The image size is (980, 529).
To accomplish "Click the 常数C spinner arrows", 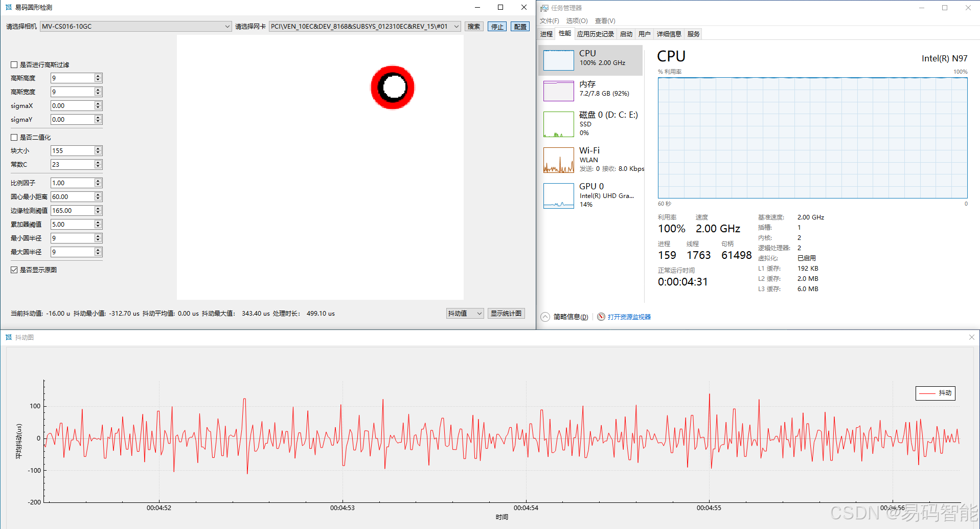I will pos(98,164).
